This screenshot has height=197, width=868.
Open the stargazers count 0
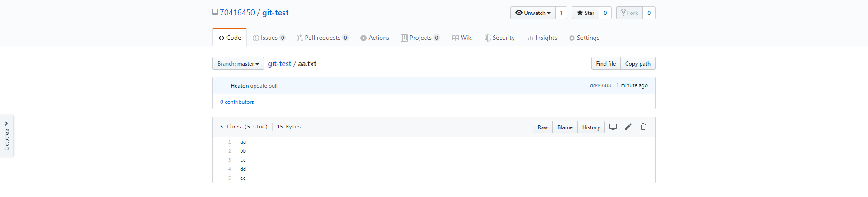pos(605,13)
